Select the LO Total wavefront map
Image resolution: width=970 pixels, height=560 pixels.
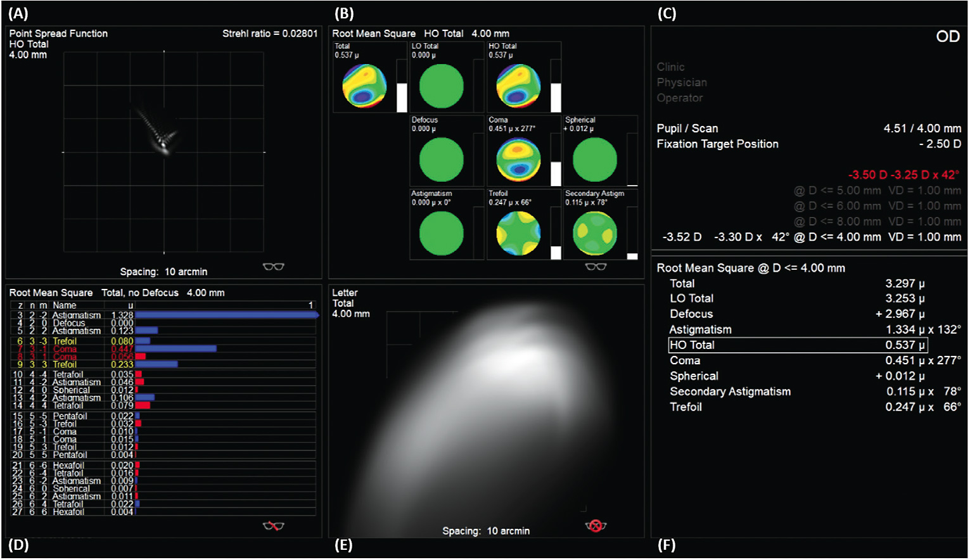442,86
